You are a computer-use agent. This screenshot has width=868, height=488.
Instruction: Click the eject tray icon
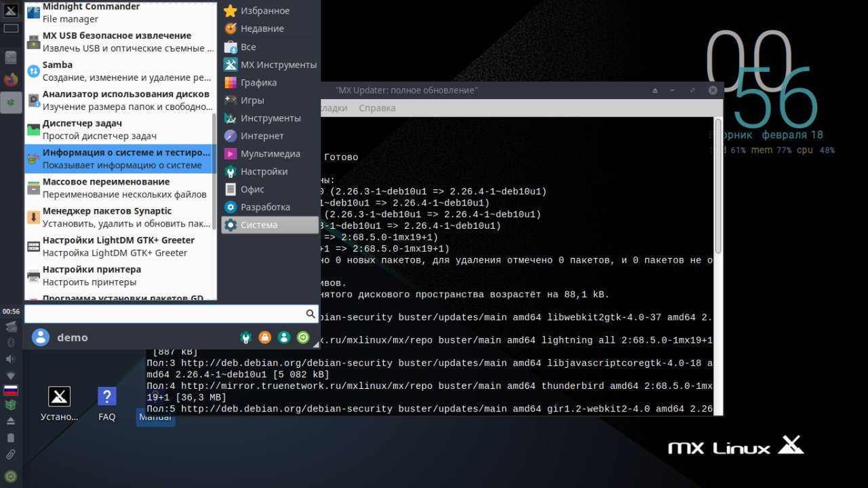(x=11, y=421)
